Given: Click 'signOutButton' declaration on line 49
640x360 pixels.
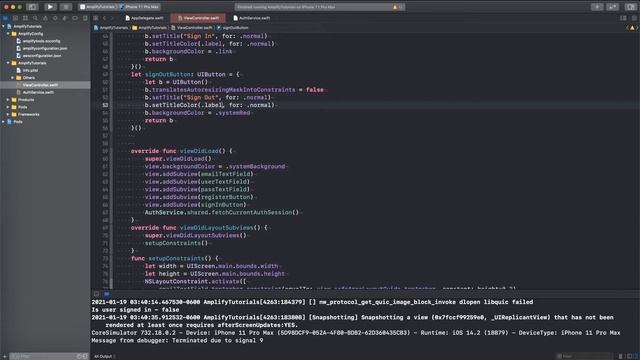Looking at the screenshot, I should tap(168, 74).
